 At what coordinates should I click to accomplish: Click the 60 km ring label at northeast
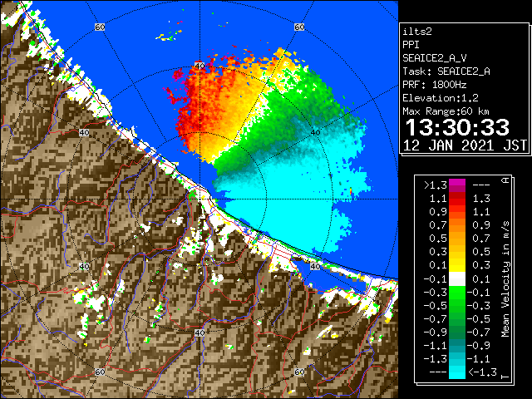pos(299,27)
